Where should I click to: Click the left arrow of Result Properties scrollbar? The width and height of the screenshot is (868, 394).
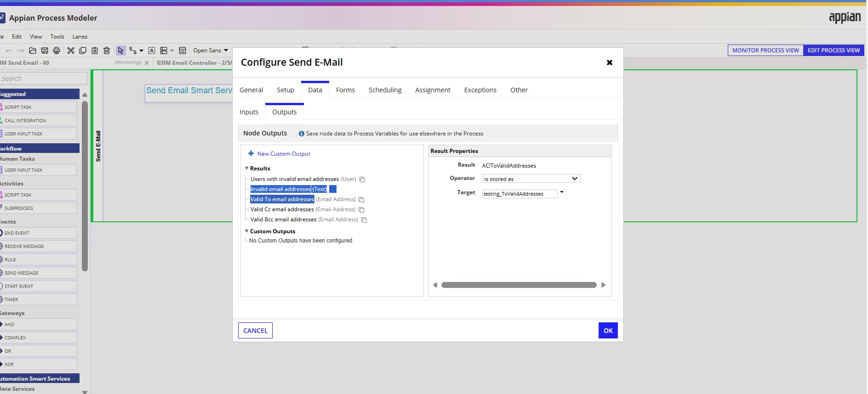pos(435,285)
